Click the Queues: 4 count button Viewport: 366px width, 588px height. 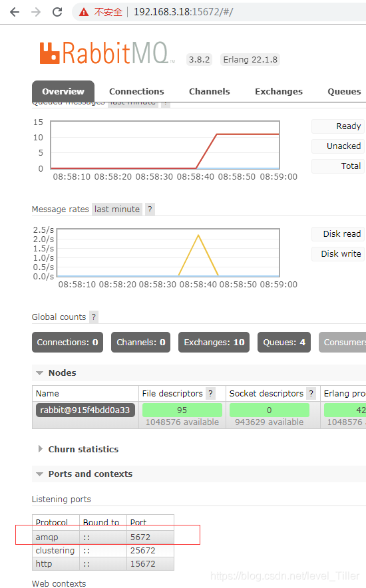[284, 343]
